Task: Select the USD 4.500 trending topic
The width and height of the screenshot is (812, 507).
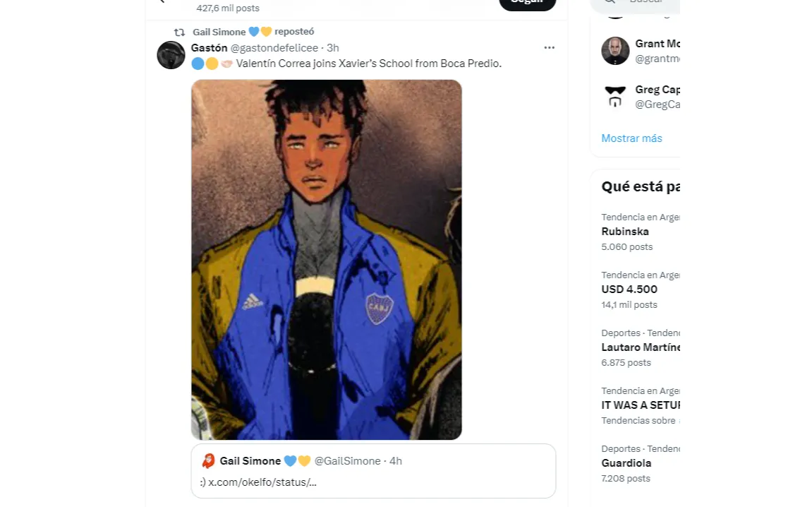Action: [629, 289]
